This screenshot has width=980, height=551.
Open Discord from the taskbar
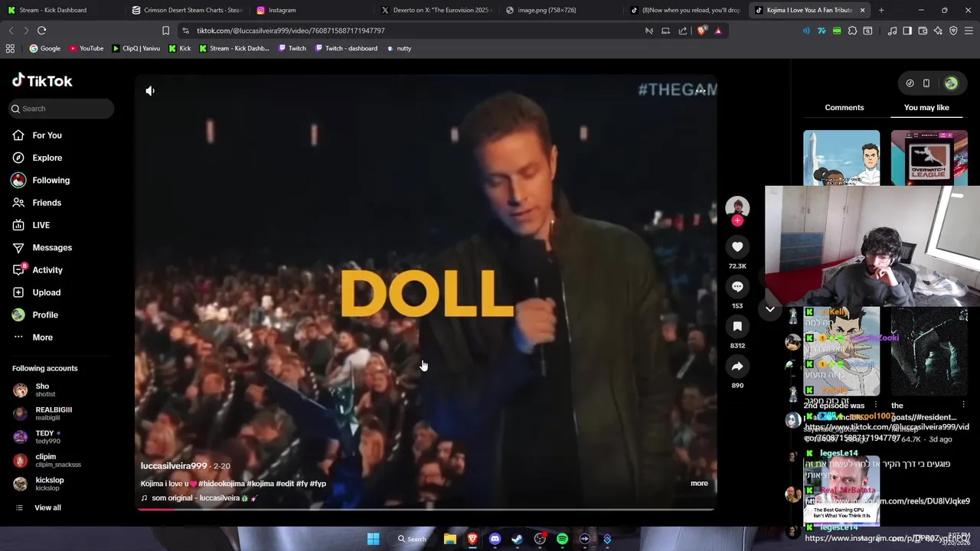[495, 539]
